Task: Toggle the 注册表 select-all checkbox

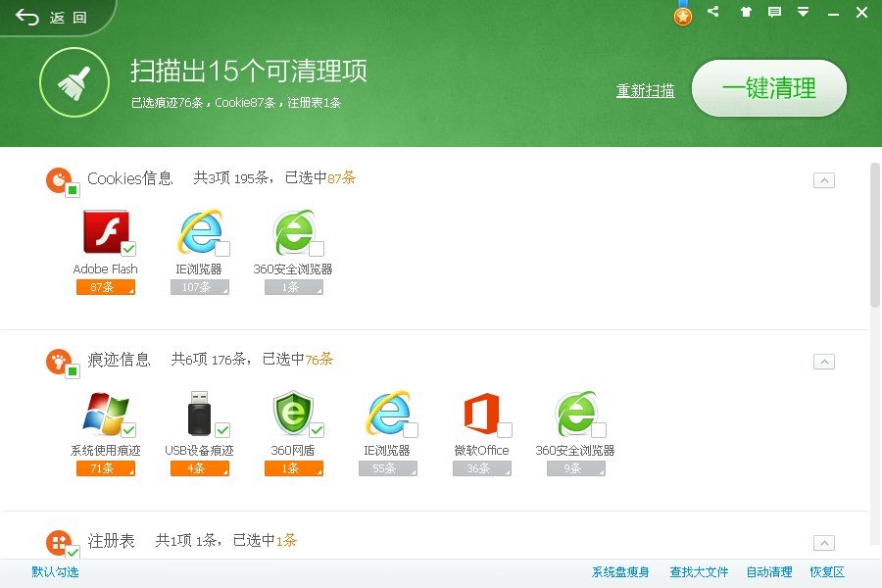Action: click(73, 552)
